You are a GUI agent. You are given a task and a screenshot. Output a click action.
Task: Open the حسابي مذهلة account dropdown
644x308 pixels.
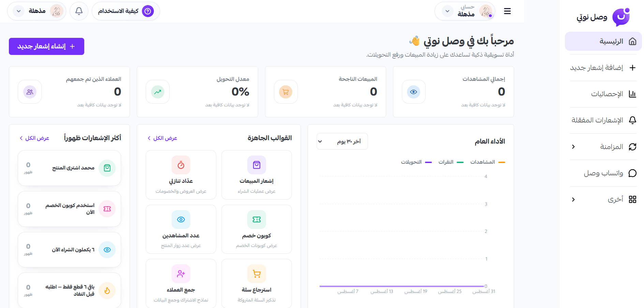[465, 11]
